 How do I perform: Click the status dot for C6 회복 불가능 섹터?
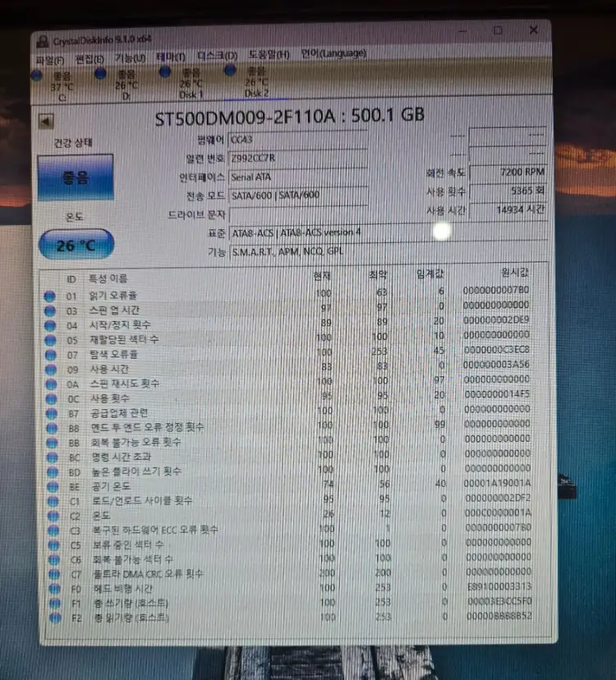[53, 560]
